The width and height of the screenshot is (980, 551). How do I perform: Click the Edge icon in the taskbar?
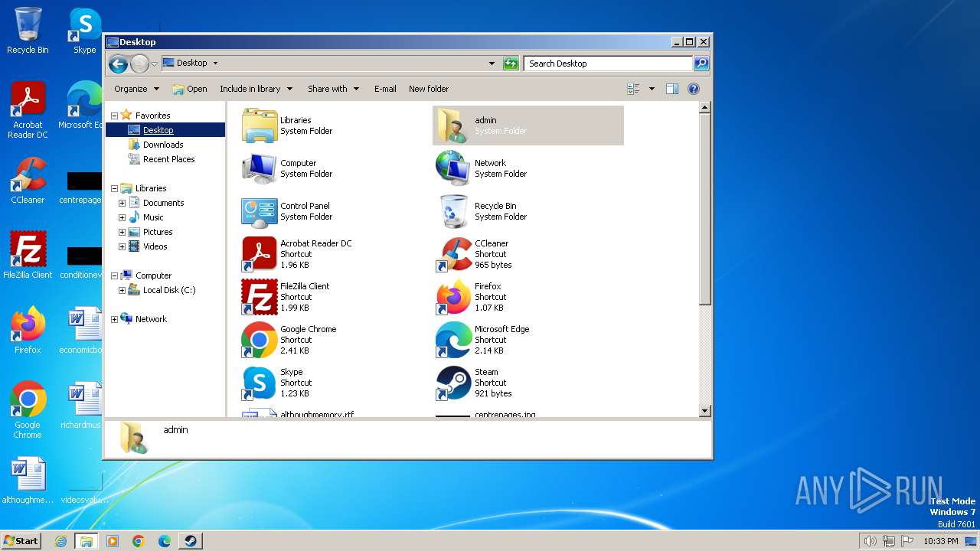click(x=164, y=541)
